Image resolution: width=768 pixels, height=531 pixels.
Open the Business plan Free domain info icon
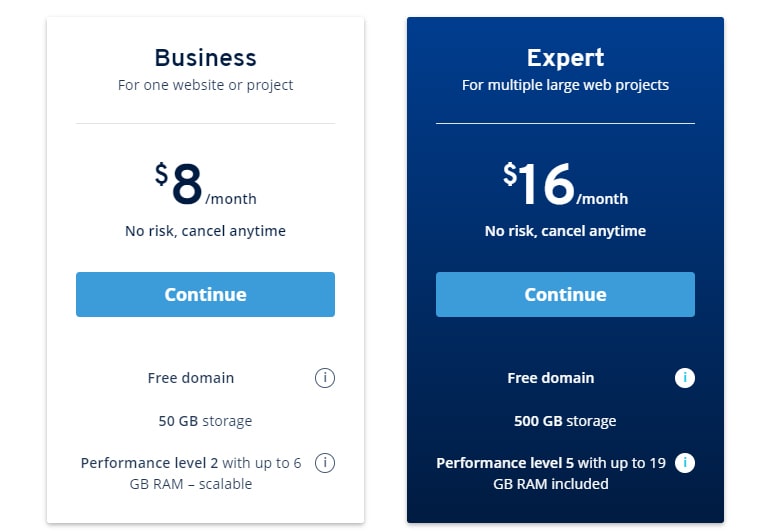[325, 378]
